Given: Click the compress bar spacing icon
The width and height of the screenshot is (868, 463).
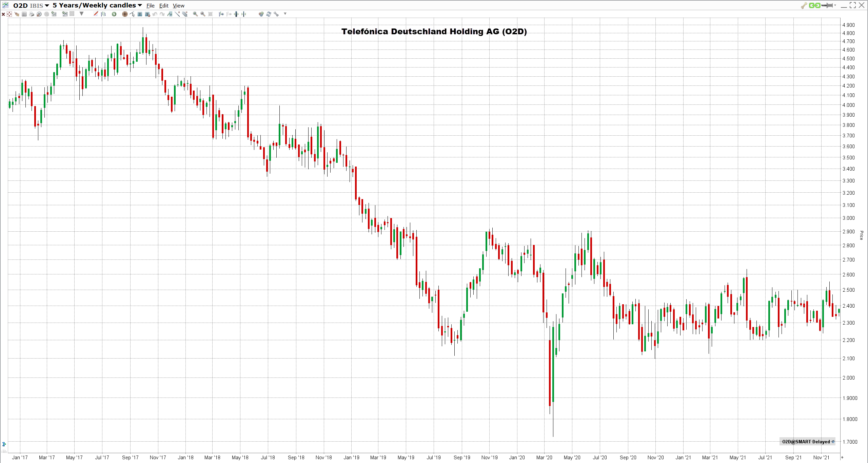Looking at the screenshot, I should click(x=243, y=14).
